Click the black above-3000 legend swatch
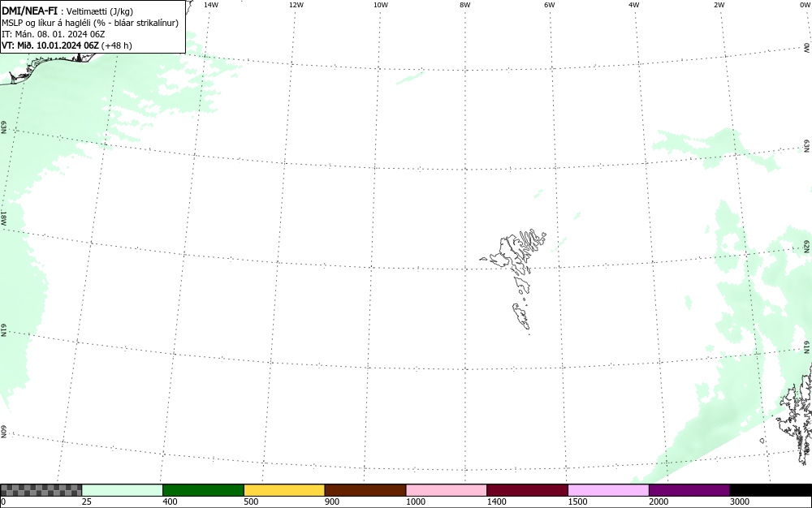 point(771,490)
